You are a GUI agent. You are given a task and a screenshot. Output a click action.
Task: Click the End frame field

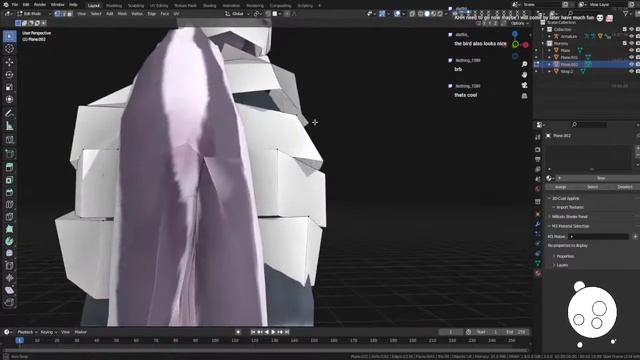coord(517,332)
